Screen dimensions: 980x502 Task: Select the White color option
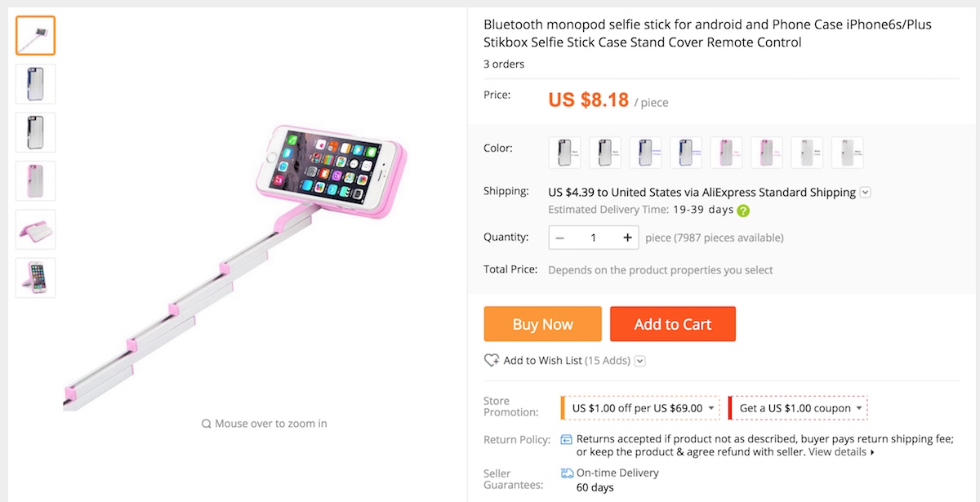coord(807,152)
